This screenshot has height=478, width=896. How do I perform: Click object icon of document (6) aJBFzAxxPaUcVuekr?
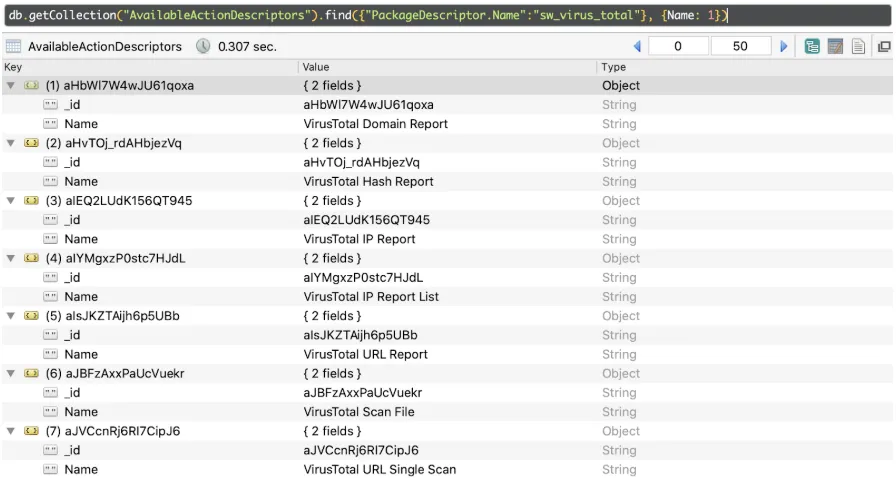(x=31, y=373)
